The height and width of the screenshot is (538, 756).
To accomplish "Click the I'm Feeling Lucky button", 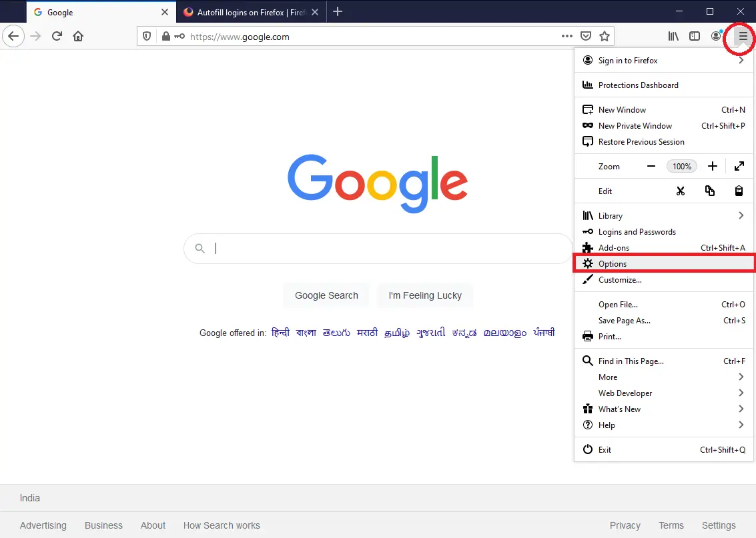I will [425, 295].
